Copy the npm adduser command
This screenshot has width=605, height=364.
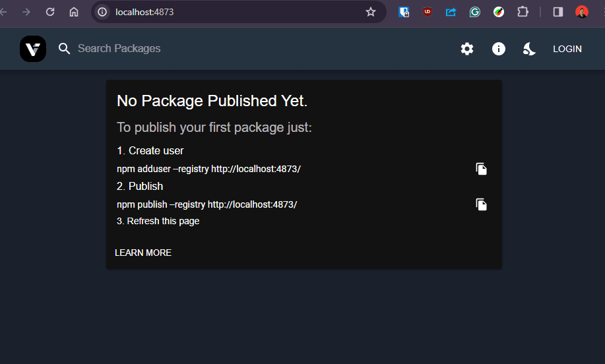tap(482, 169)
